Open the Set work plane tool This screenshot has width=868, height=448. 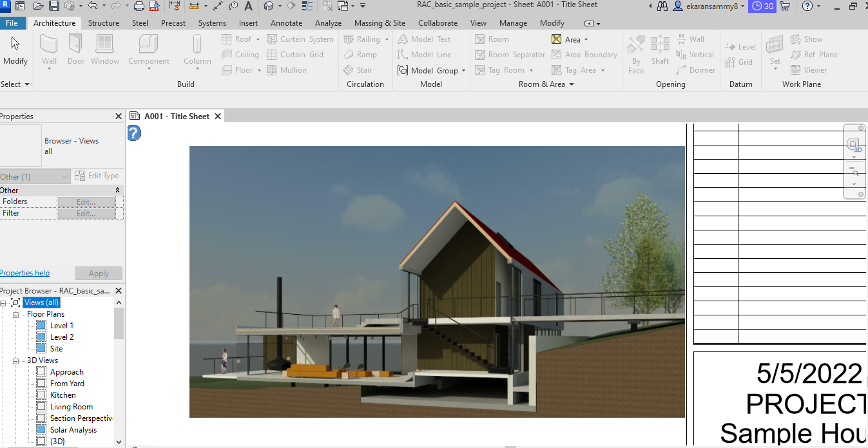point(775,50)
